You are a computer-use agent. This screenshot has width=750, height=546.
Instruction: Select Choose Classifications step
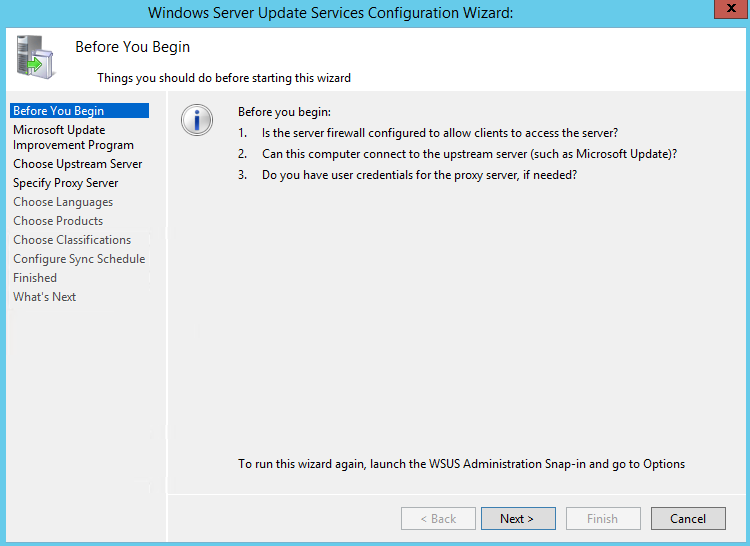pos(72,240)
